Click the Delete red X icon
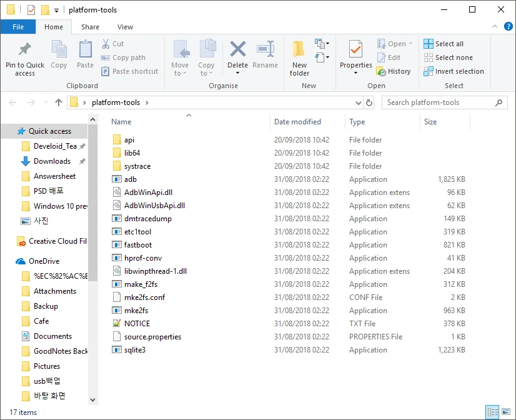Viewport: 516px width, 420px height. [x=237, y=49]
